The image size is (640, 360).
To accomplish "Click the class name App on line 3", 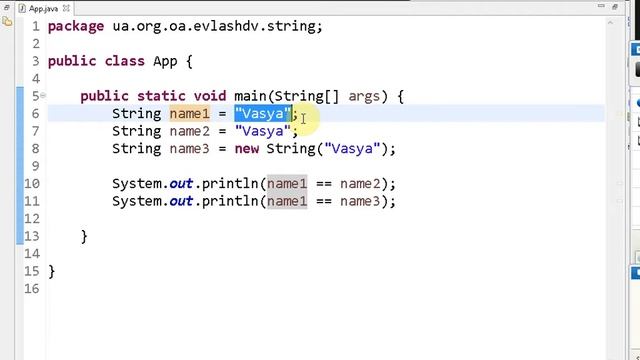I will click(x=165, y=62).
